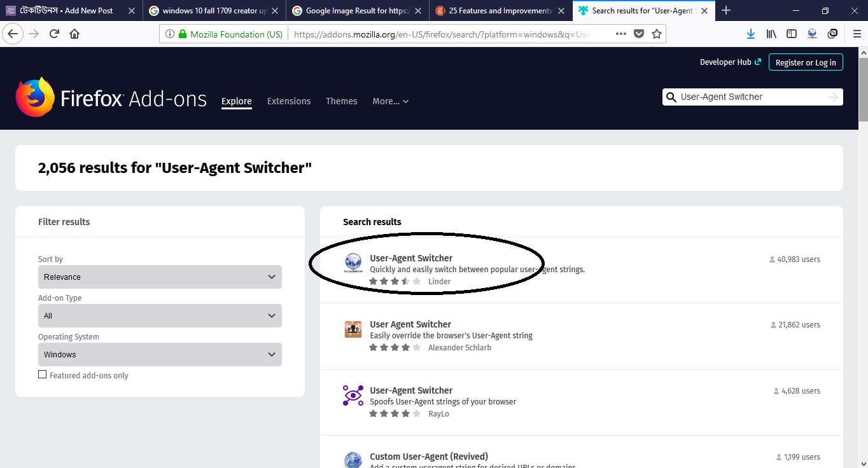Screen dimensions: 868x468
Task: Go to the Explore section
Action: tap(237, 101)
